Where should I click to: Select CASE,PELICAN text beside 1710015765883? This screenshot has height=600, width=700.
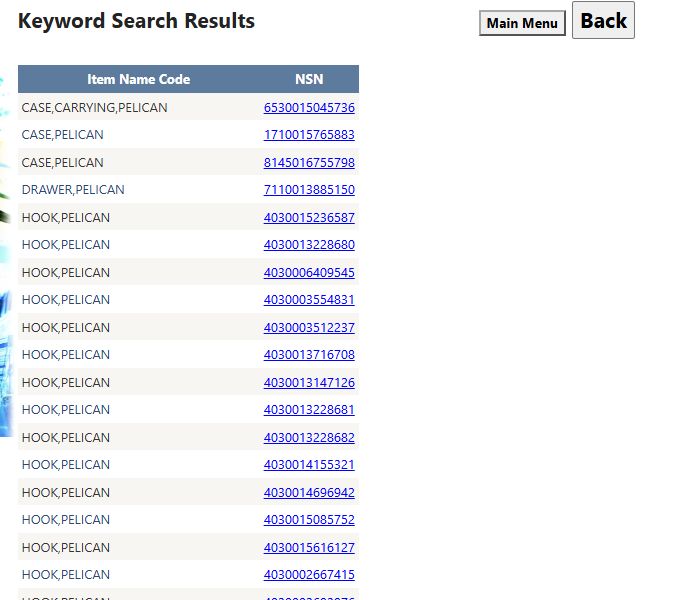click(x=62, y=135)
